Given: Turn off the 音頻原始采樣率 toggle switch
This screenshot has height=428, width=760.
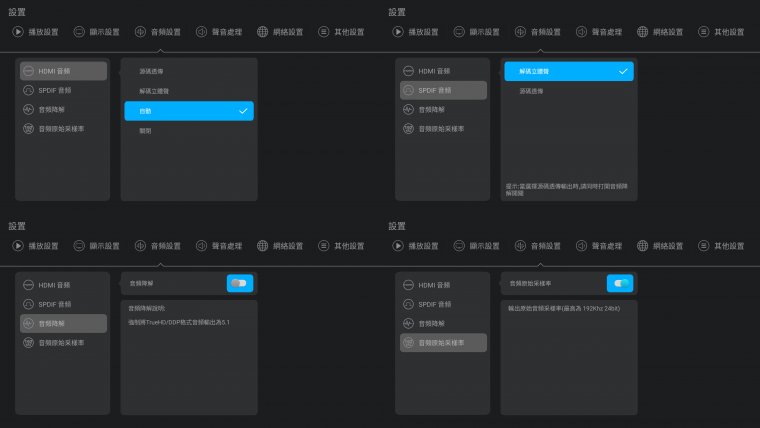Looking at the screenshot, I should click(x=620, y=283).
